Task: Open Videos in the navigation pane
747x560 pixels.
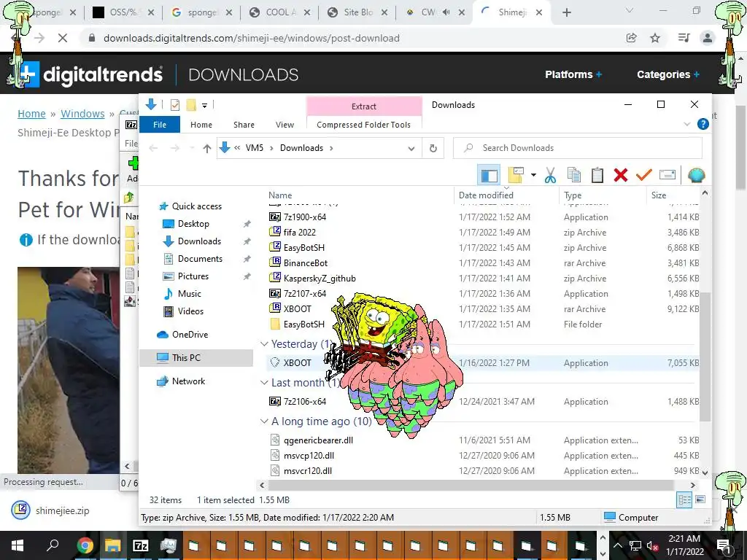Action: click(x=190, y=311)
